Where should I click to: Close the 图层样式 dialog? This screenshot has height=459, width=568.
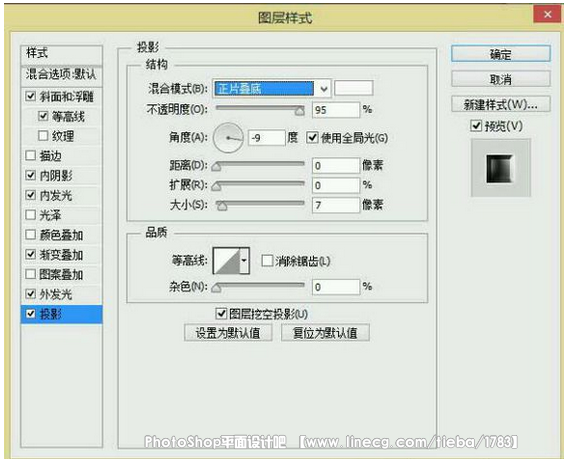[x=547, y=14]
